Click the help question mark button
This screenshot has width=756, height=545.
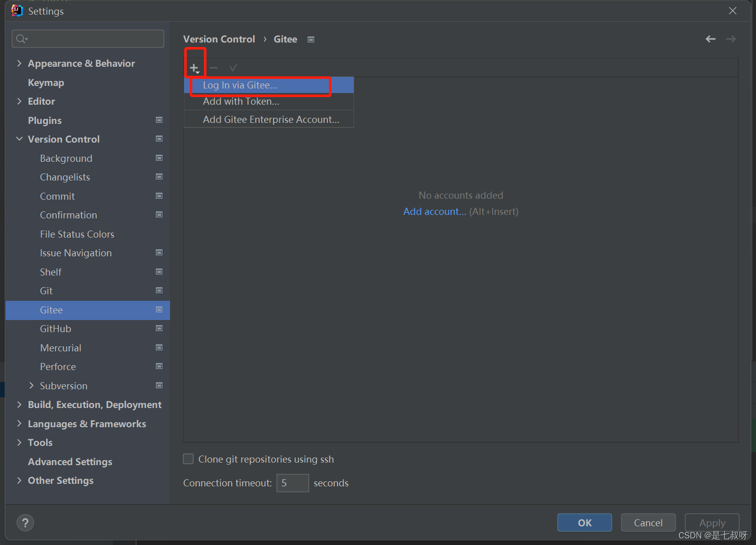click(25, 523)
